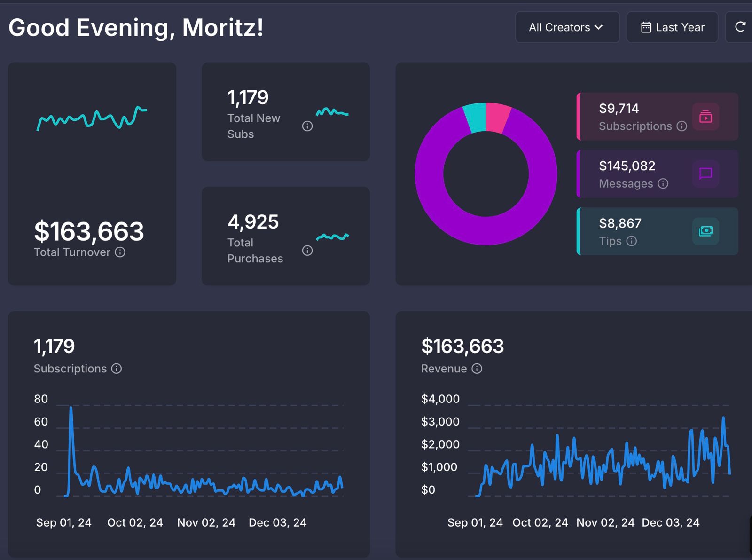This screenshot has height=560, width=752.
Task: Click the info icon beside Total New Subs
Action: (x=307, y=126)
